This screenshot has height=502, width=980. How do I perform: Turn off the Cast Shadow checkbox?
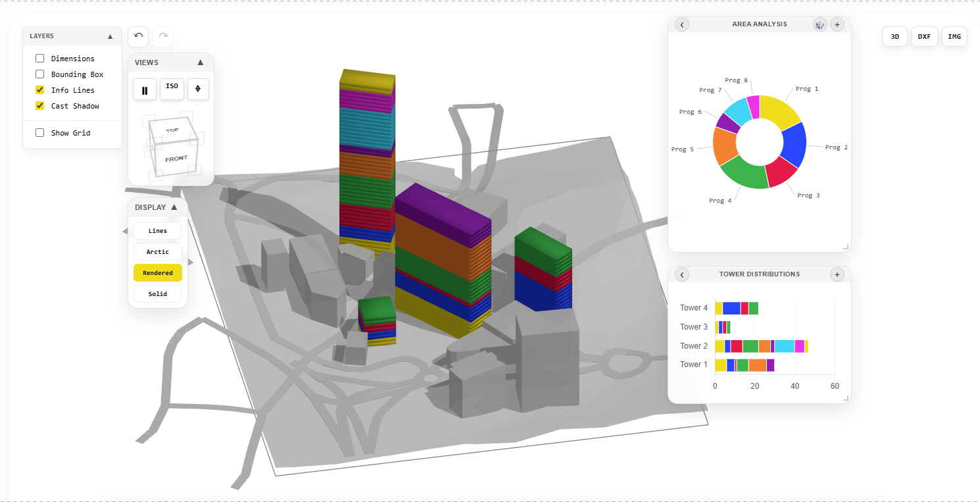(x=40, y=106)
